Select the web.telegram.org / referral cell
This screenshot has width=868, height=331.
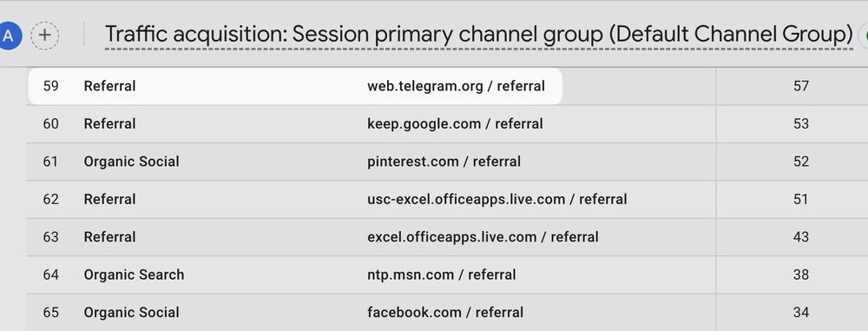(457, 86)
